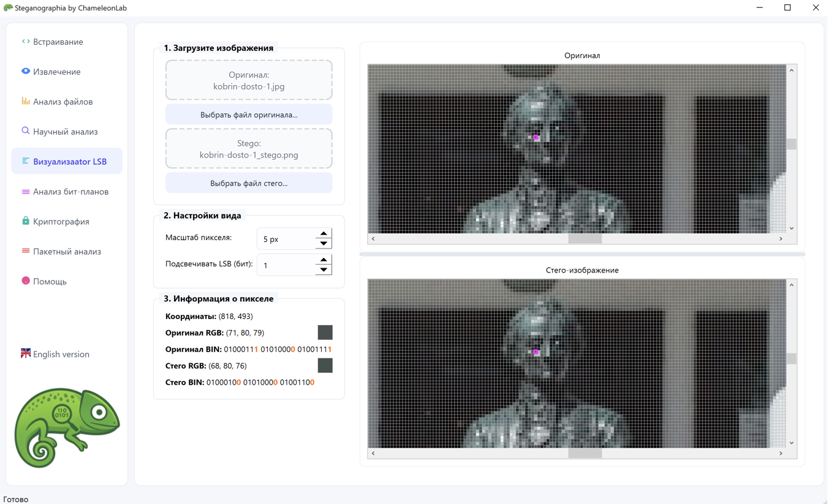Click the Оригинал scroll right arrow
The width and height of the screenshot is (828, 504).
781,239
